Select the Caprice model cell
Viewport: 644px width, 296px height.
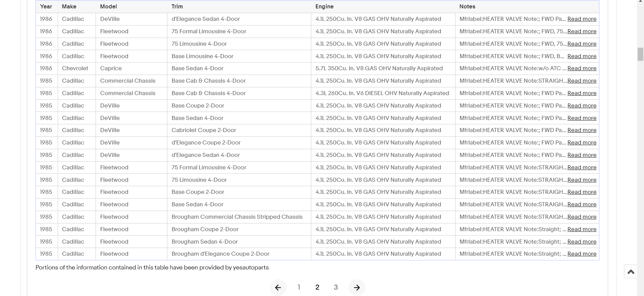(x=131, y=69)
